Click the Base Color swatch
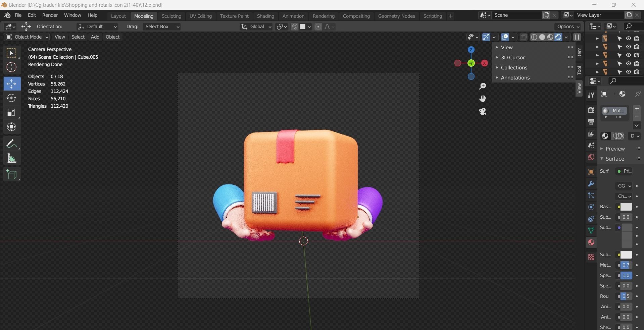 click(x=626, y=207)
